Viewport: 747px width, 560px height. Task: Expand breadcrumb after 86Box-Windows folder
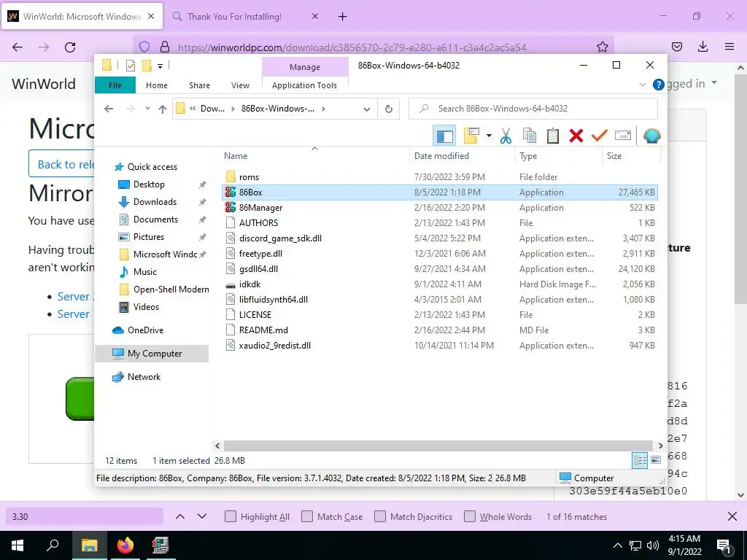pyautogui.click(x=323, y=109)
